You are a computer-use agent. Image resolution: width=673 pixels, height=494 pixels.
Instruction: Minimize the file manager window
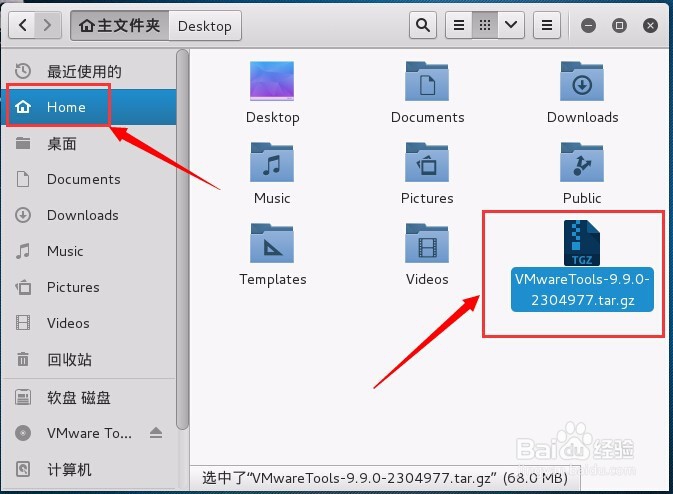click(588, 26)
